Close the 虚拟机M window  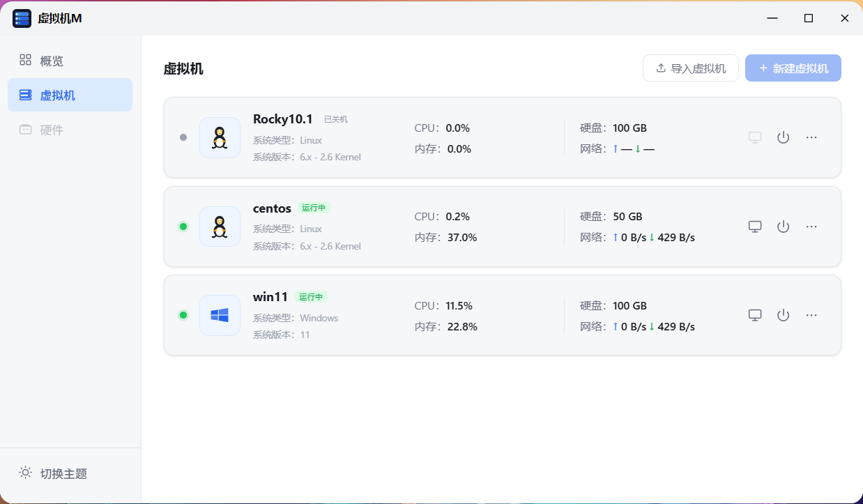pos(844,18)
